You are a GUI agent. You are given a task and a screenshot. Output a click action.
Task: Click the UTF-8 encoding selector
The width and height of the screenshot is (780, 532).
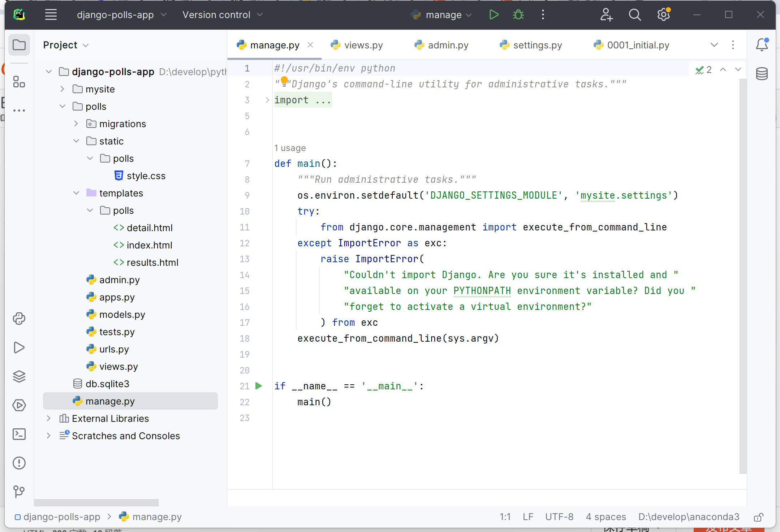coord(559,517)
